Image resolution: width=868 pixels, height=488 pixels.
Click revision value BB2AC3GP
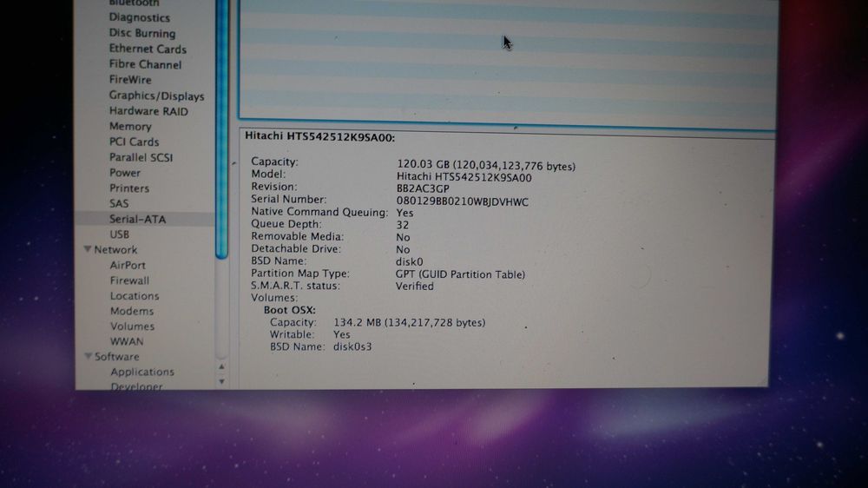pyautogui.click(x=423, y=189)
